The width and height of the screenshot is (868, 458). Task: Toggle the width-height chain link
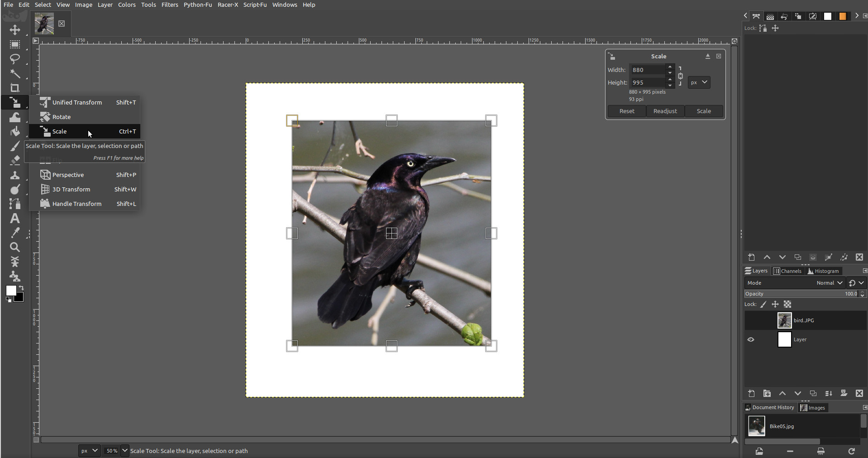(x=680, y=76)
